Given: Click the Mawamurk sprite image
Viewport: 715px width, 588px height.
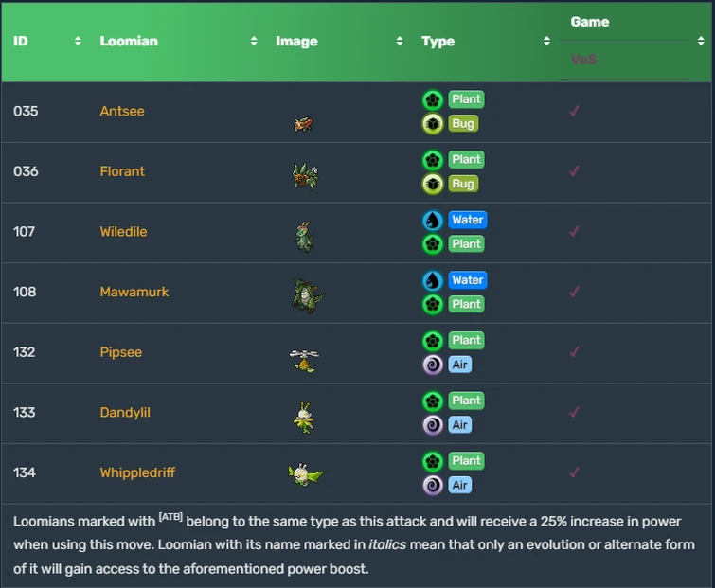Looking at the screenshot, I should (307, 295).
